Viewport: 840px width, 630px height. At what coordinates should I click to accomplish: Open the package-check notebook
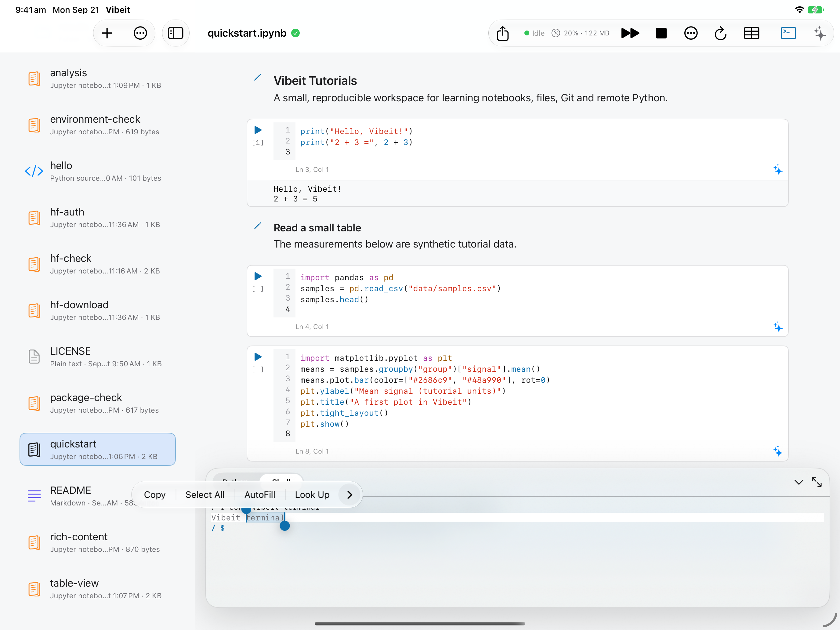[98, 403]
